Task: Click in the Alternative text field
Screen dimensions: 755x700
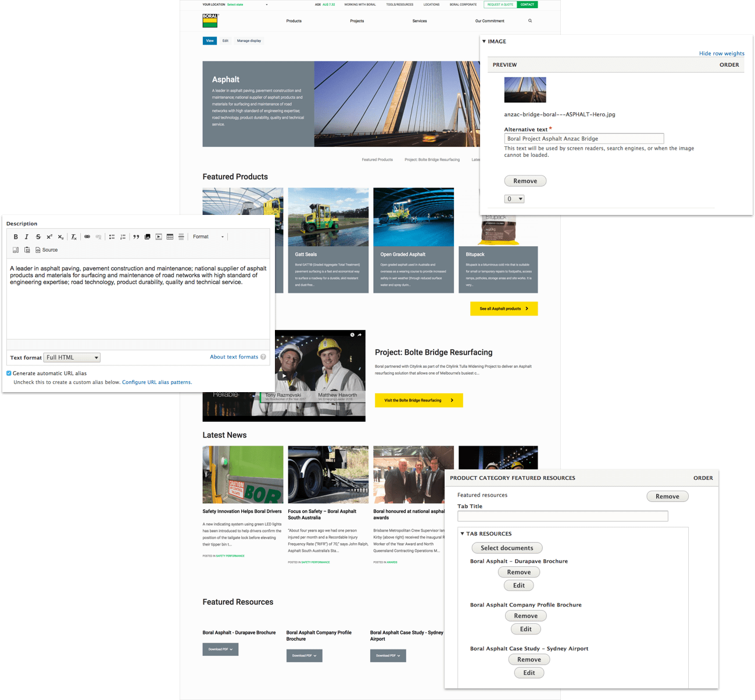Action: [584, 139]
